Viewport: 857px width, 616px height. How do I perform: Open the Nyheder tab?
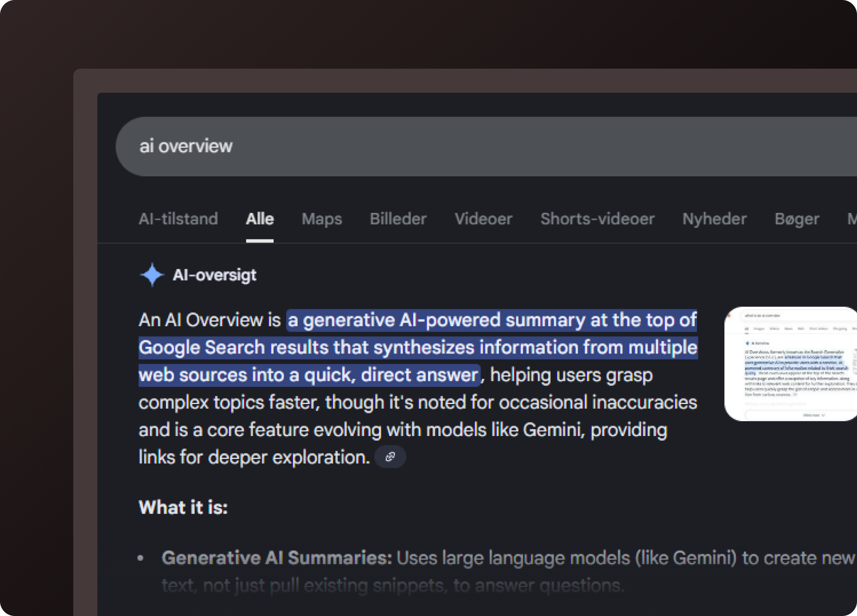pyautogui.click(x=714, y=219)
